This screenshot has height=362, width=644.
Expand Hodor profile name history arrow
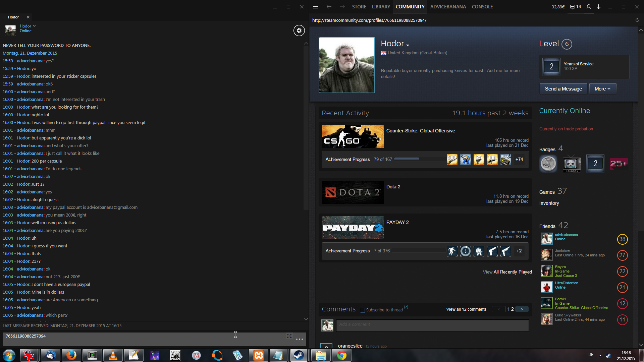coord(408,45)
